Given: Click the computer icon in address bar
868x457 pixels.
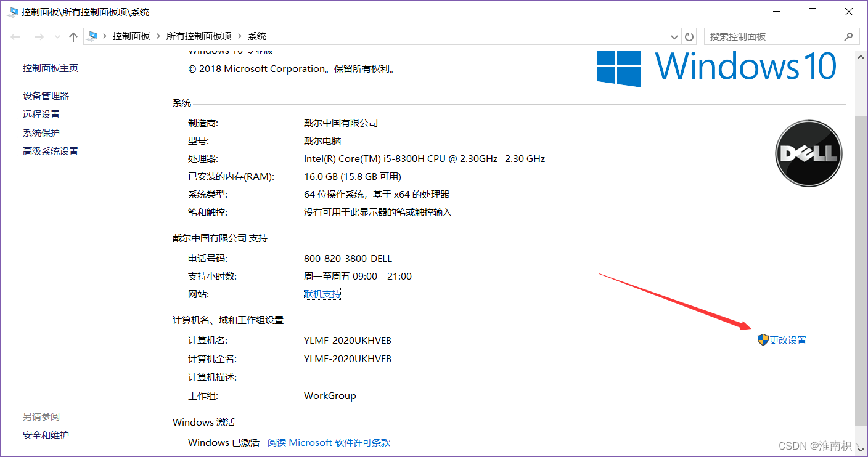Looking at the screenshot, I should tap(94, 36).
